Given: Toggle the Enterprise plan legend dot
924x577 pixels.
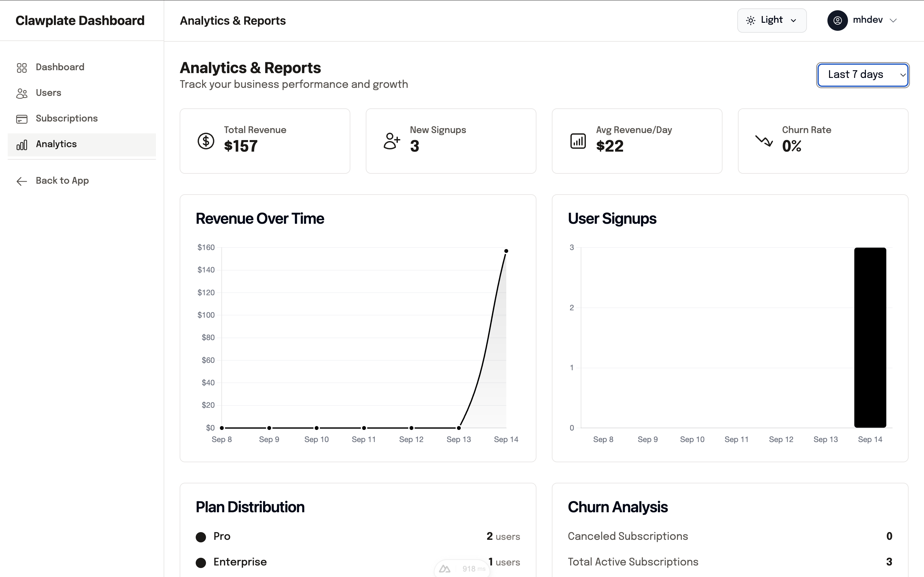Looking at the screenshot, I should click(201, 562).
